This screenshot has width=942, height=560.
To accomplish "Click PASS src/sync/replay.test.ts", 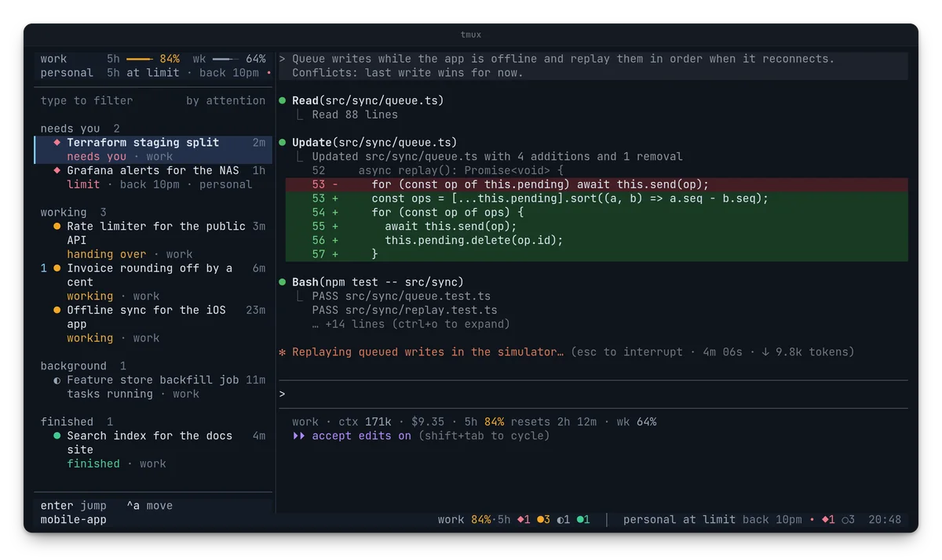I will (404, 311).
